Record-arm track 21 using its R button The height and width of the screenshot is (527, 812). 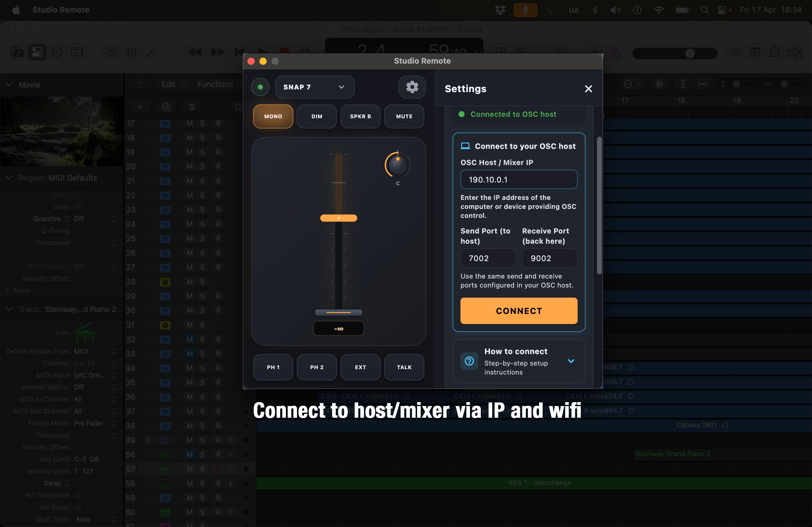click(x=219, y=181)
